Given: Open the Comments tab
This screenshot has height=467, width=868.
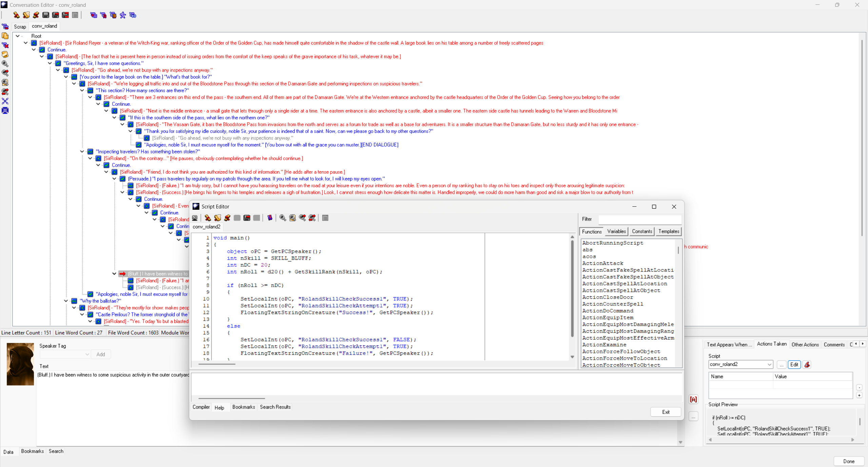Looking at the screenshot, I should (x=834, y=344).
